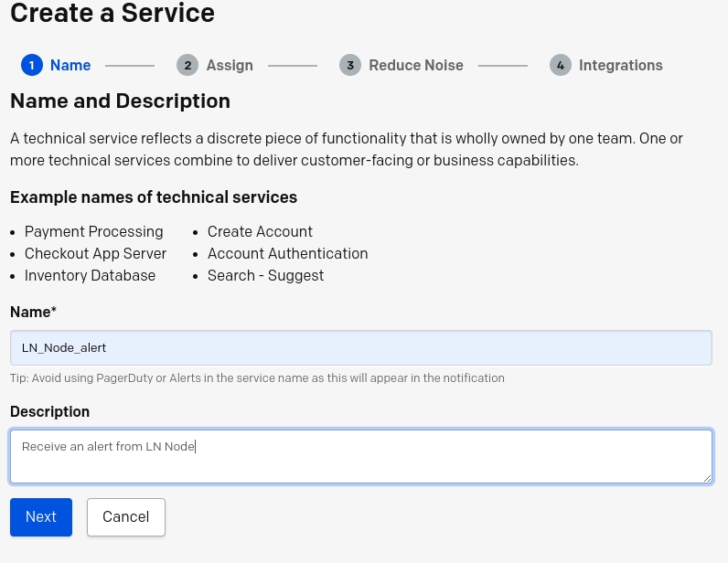Click the Account Authentication example text
Image resolution: width=728 pixels, height=563 pixels.
pyautogui.click(x=287, y=253)
